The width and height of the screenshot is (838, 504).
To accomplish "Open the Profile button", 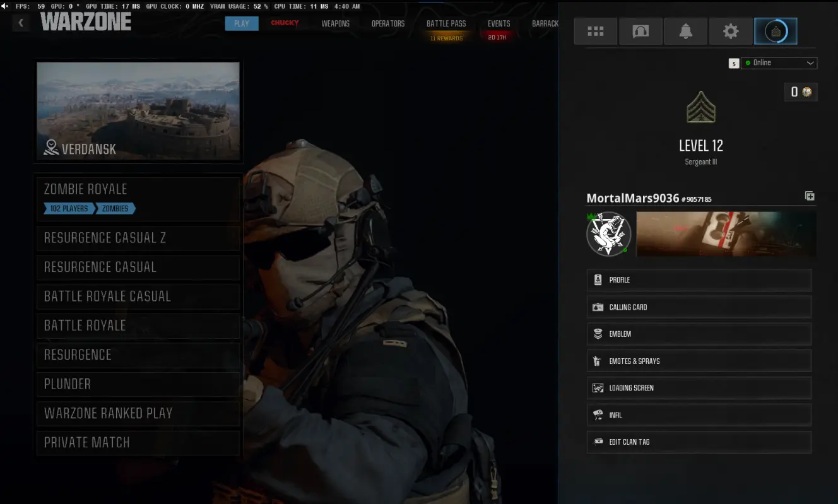I will click(x=699, y=280).
